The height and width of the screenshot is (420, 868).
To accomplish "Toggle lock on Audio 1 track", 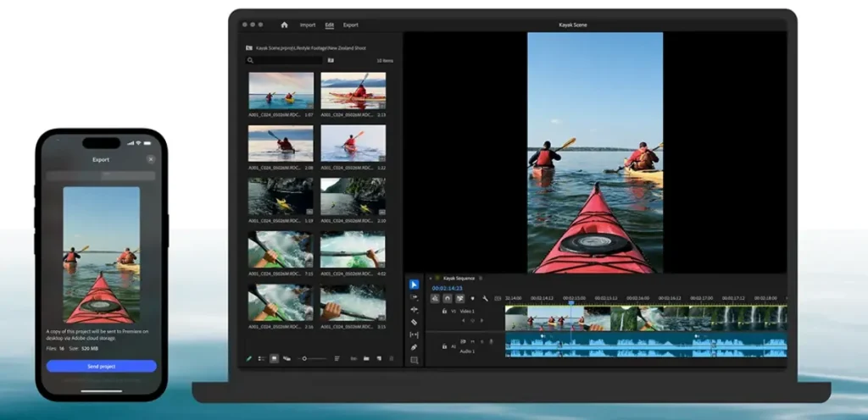I will (x=444, y=346).
